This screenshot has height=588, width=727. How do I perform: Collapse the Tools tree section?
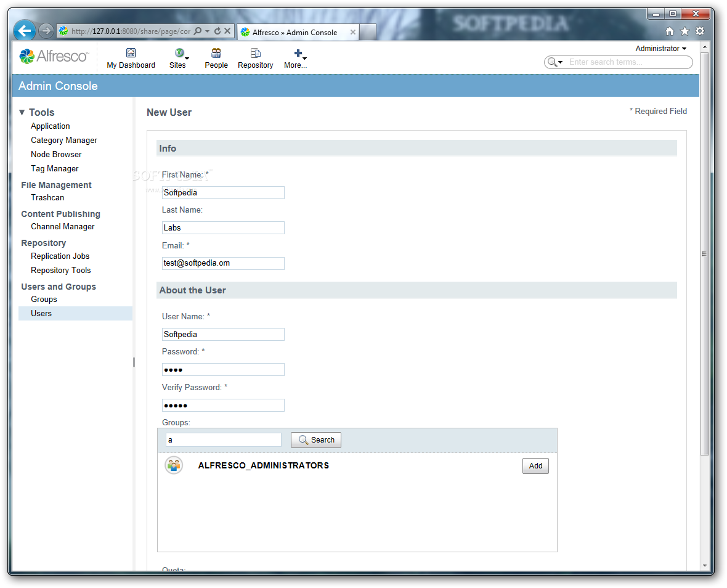click(x=22, y=112)
